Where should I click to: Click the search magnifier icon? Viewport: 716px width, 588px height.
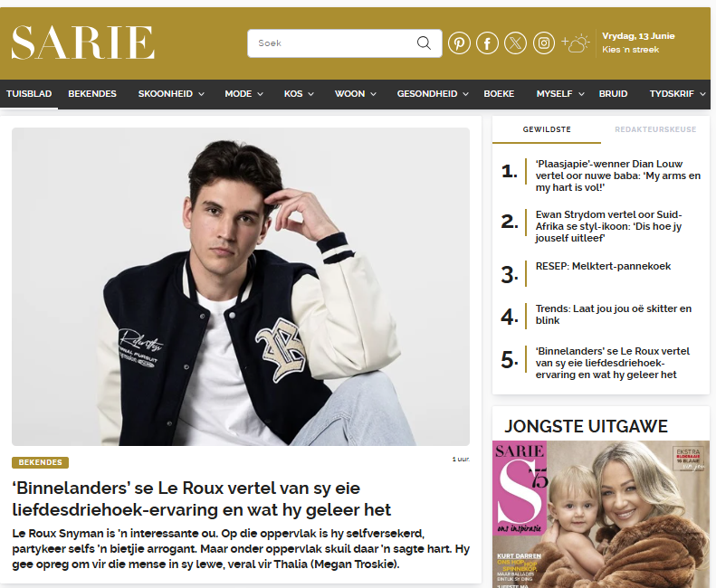pos(424,43)
